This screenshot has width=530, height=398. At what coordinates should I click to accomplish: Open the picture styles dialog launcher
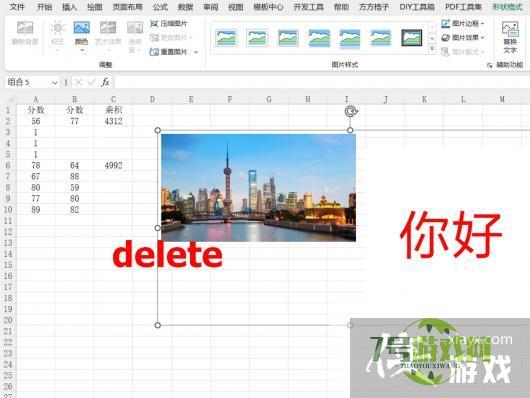(x=489, y=65)
